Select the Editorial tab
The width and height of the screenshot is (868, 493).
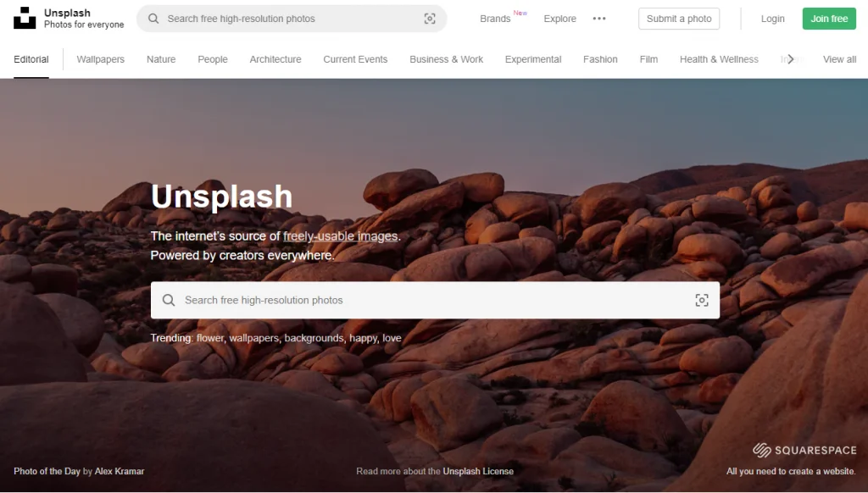pos(31,59)
